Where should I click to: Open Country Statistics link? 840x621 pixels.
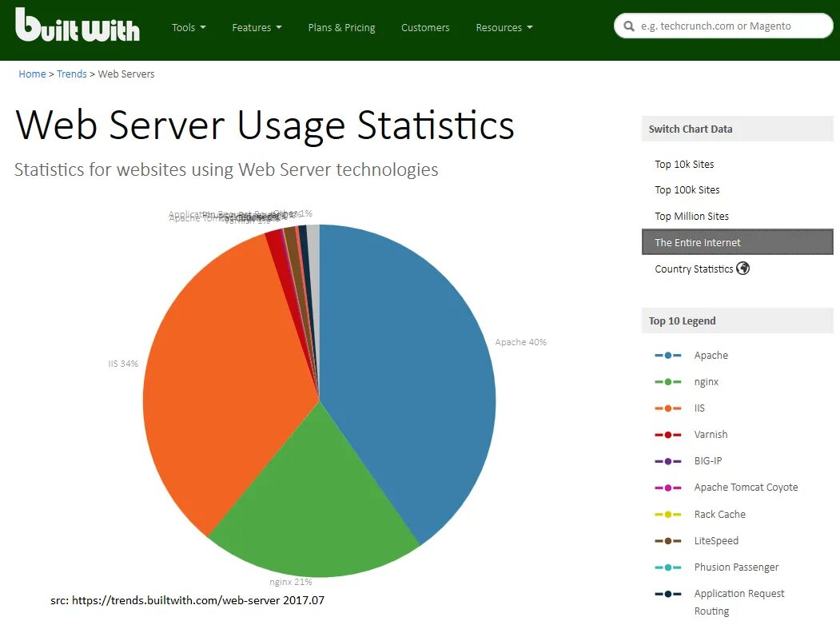(694, 269)
